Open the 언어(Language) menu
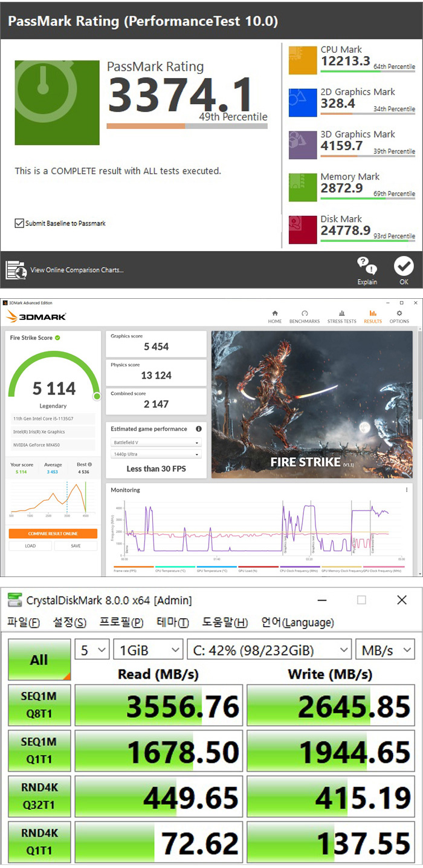The height and width of the screenshot is (868, 423). pyautogui.click(x=297, y=622)
